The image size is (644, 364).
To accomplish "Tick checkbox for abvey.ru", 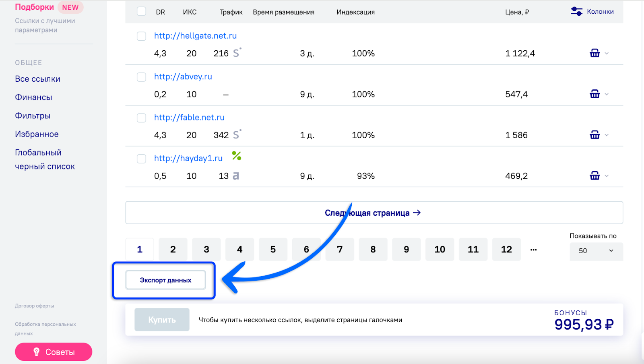I will point(141,77).
